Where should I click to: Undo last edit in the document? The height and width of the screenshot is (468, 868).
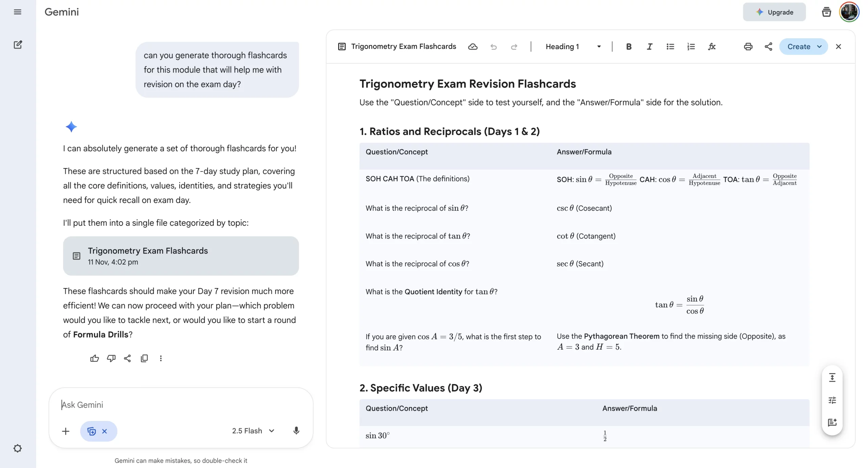click(x=493, y=47)
